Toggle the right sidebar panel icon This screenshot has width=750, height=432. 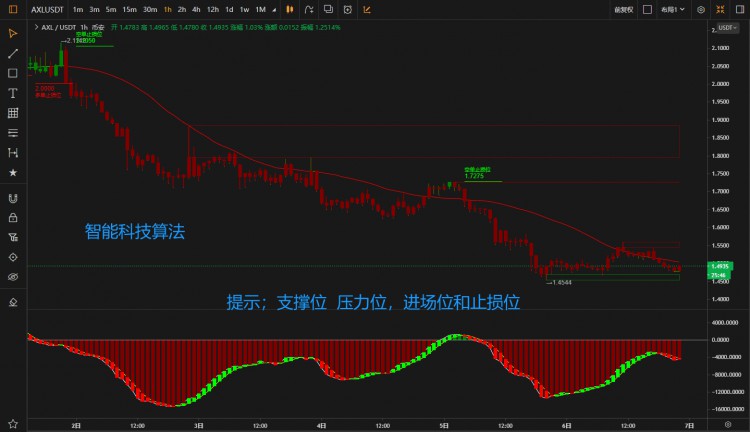click(739, 10)
